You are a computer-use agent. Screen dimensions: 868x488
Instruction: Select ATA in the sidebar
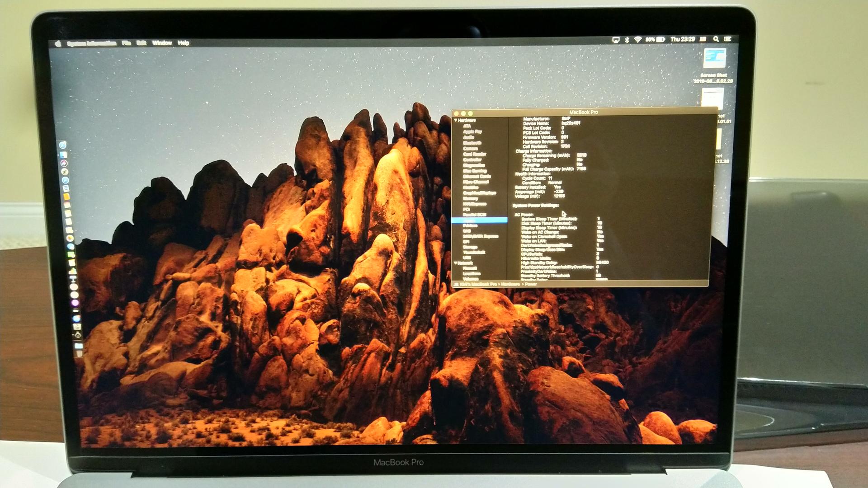[467, 126]
